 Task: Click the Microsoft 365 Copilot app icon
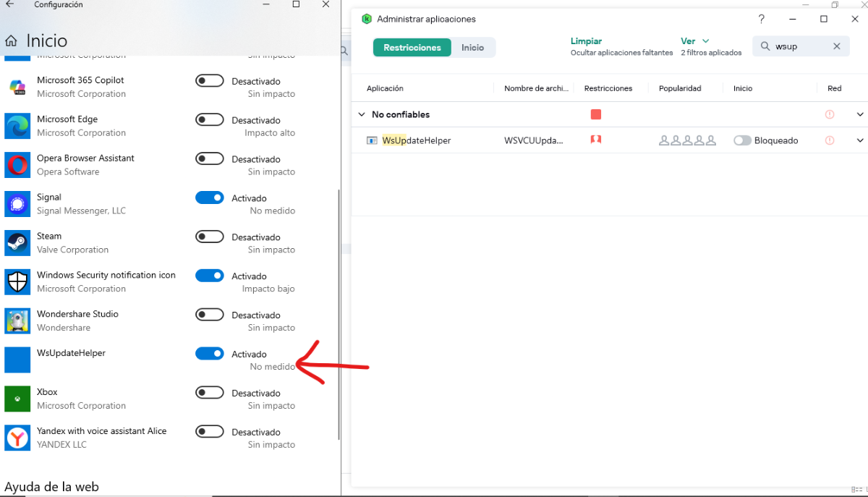coord(17,87)
